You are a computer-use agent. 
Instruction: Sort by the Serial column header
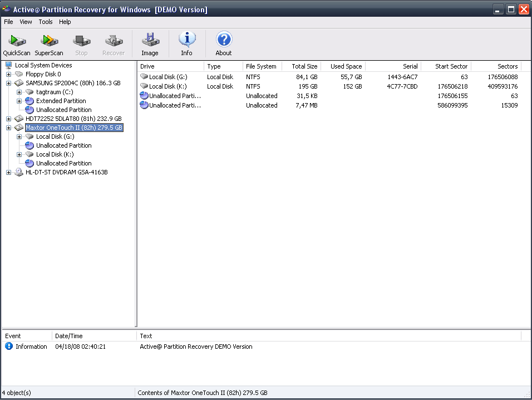point(393,66)
